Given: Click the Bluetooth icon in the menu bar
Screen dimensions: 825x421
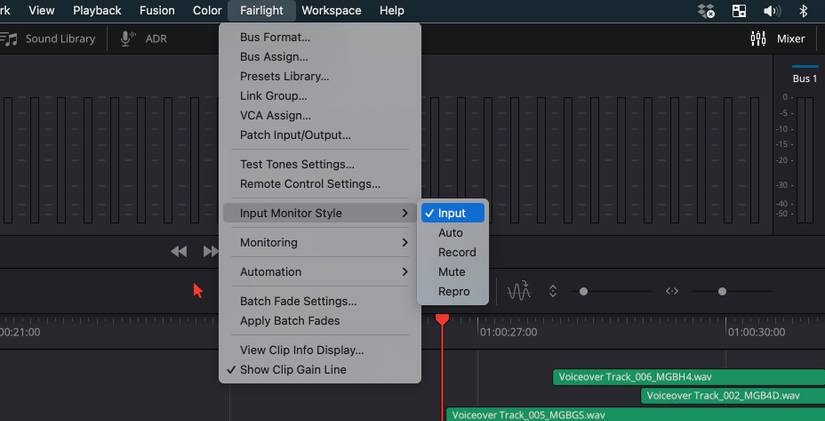Looking at the screenshot, I should click(802, 11).
